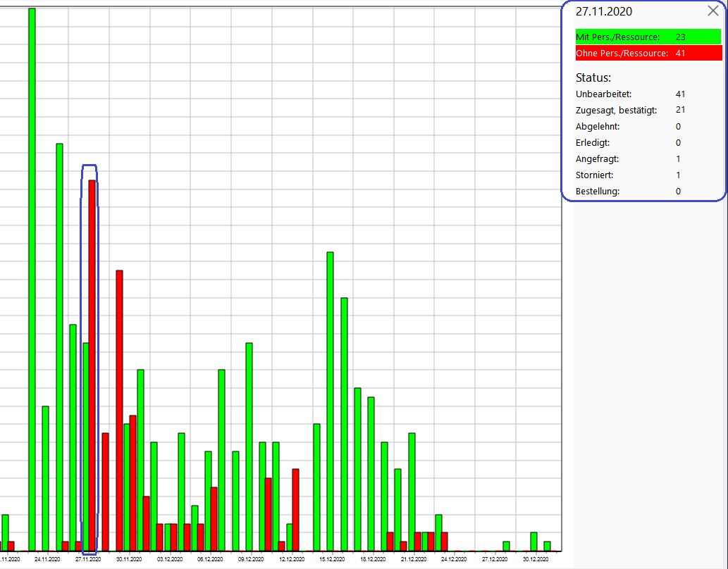Click the second-tallest red bar, left of 30.11.2020
Image resolution: width=728 pixels, height=569 pixels.
pos(119,411)
